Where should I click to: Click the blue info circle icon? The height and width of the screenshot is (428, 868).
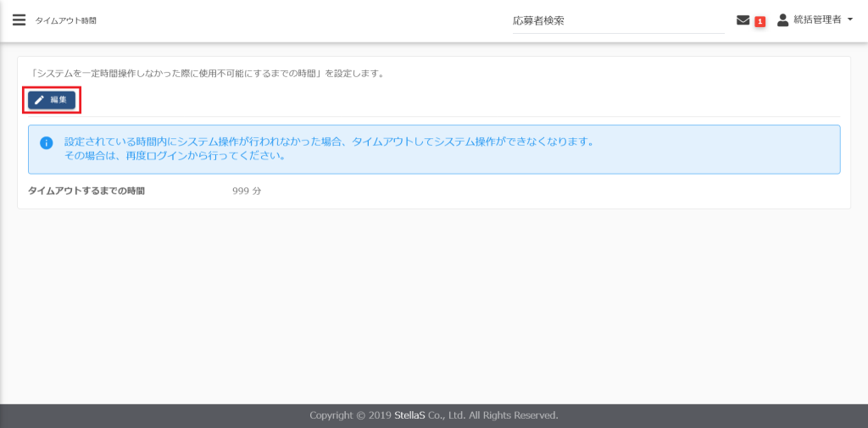click(x=47, y=142)
